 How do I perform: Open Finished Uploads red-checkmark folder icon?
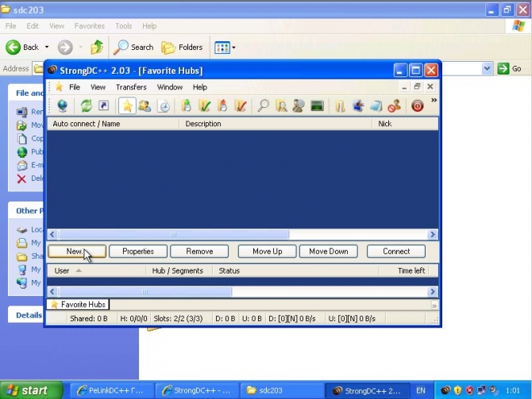[x=241, y=106]
